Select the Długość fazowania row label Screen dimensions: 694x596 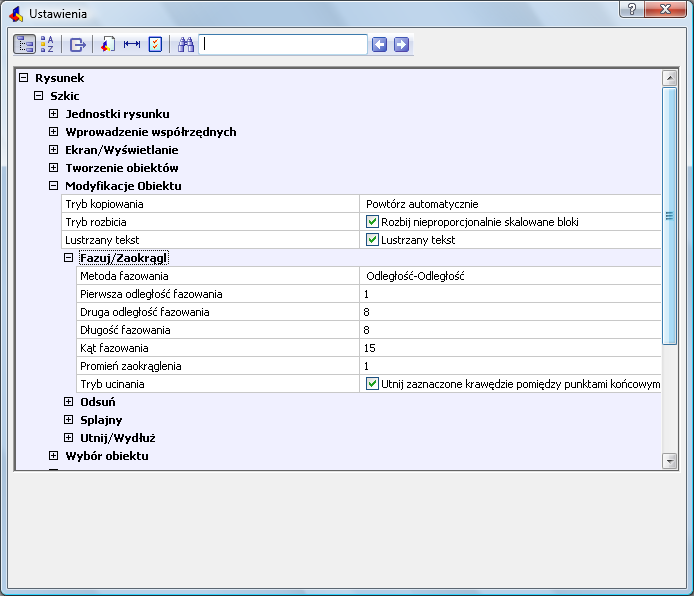tap(125, 330)
